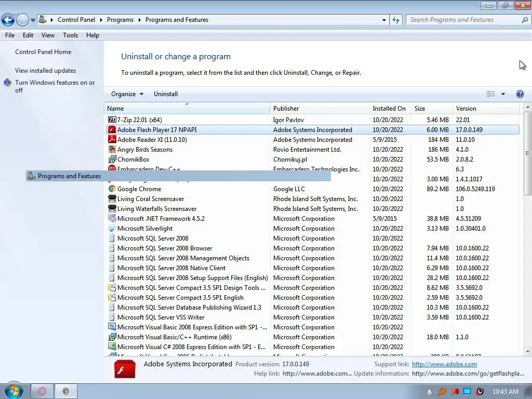Click version 106.0.5249.119 cell
Screen dimensions: 532x399
tap(475, 189)
